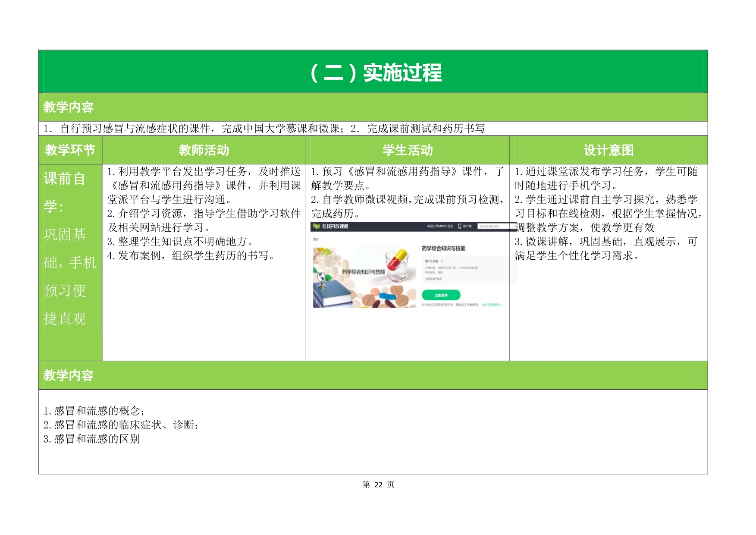Click the 第 22 页 page number
This screenshot has width=756, height=535.
[x=378, y=485]
